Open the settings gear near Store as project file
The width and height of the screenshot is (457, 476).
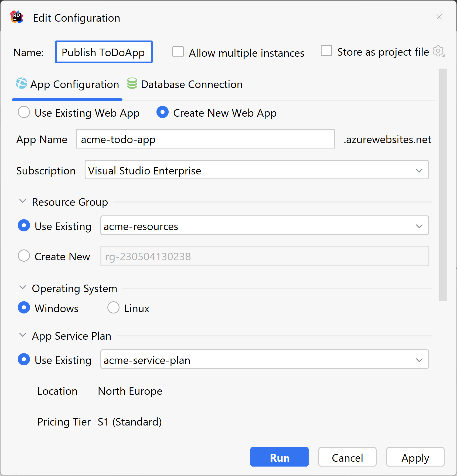pos(438,51)
